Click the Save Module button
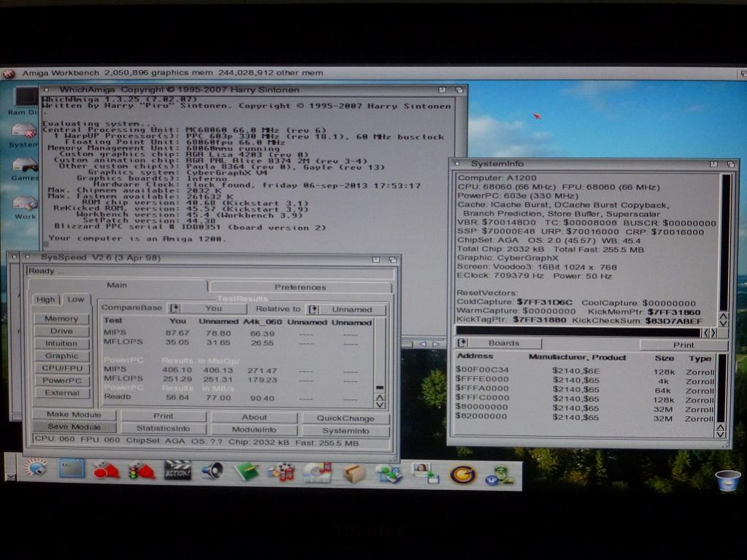Screen dimensions: 747x560 [74, 427]
